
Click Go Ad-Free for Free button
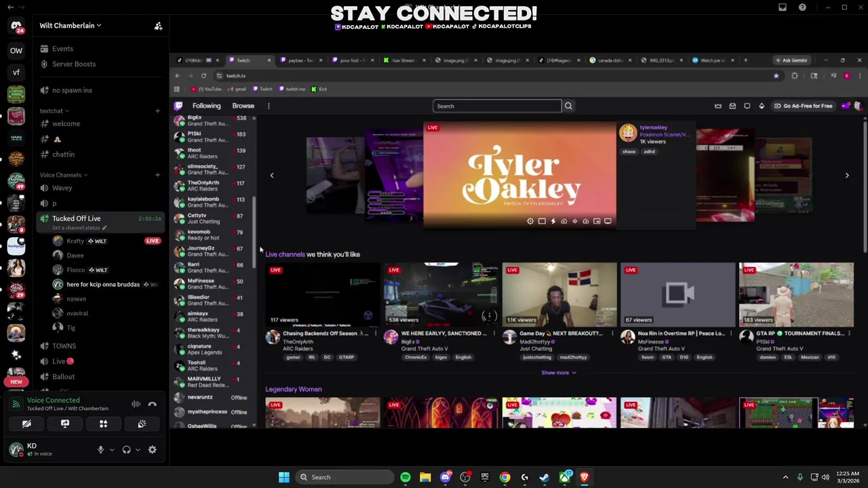[x=804, y=106]
